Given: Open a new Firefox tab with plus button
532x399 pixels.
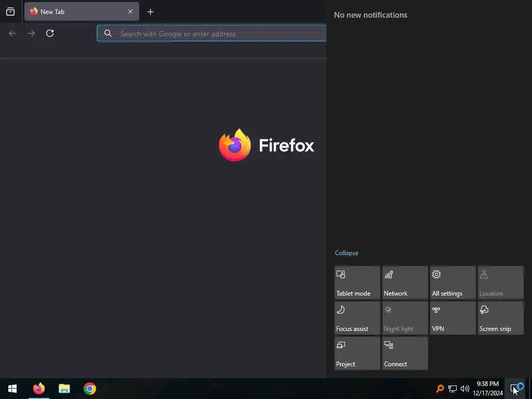Looking at the screenshot, I should [150, 12].
